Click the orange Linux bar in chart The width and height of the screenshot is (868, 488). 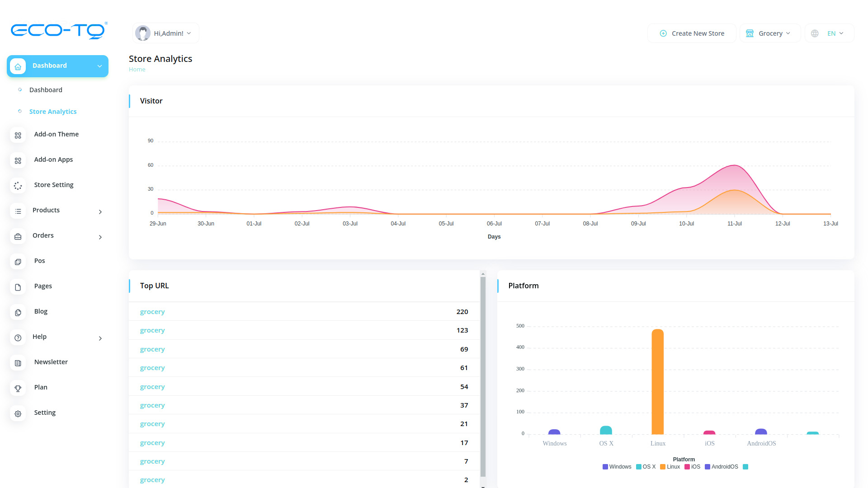click(658, 382)
